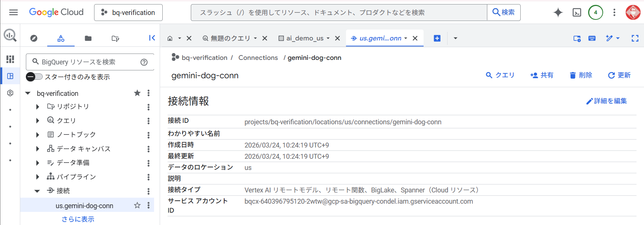Expand the データ準備 node
The height and width of the screenshot is (225, 644).
[x=37, y=163]
